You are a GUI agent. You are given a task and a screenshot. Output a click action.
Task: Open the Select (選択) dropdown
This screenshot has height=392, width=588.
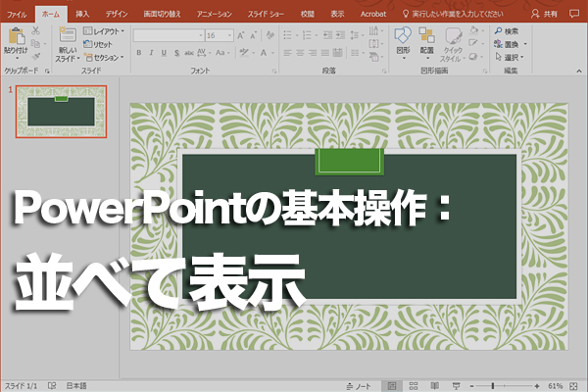pos(510,58)
